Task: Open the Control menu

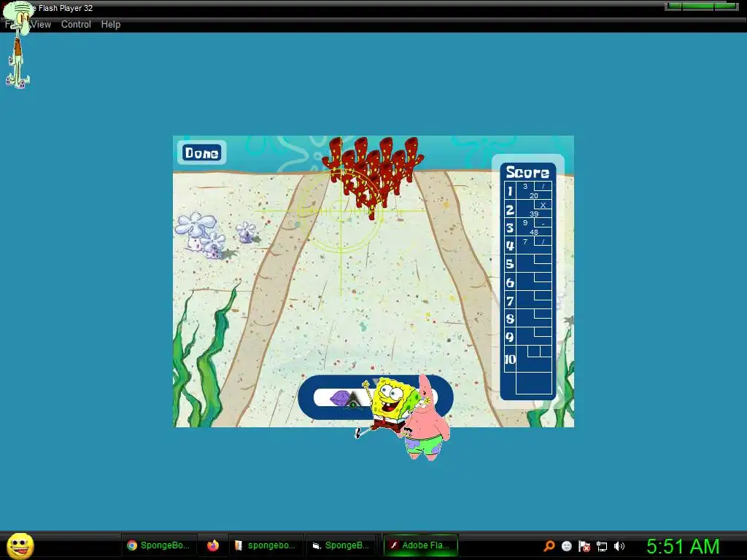Action: [76, 25]
